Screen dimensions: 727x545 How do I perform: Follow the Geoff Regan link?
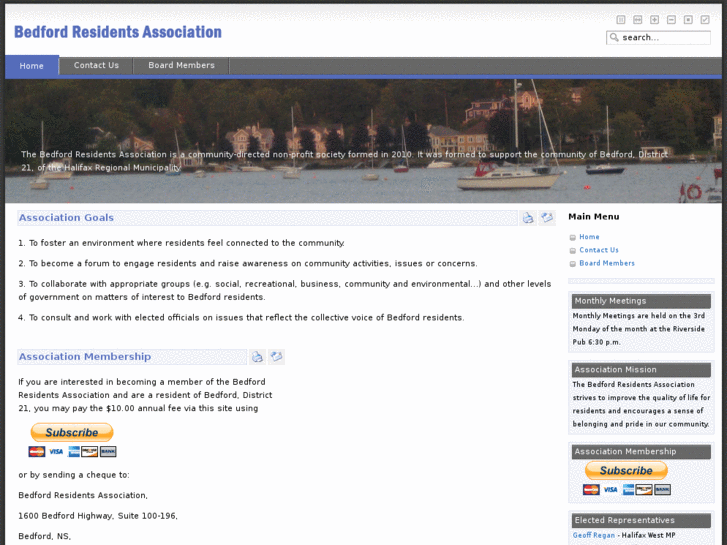[x=593, y=535]
